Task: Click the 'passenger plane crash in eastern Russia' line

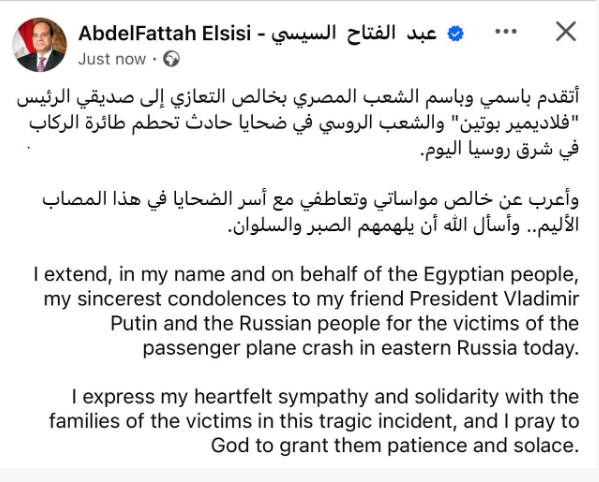Action: click(361, 348)
